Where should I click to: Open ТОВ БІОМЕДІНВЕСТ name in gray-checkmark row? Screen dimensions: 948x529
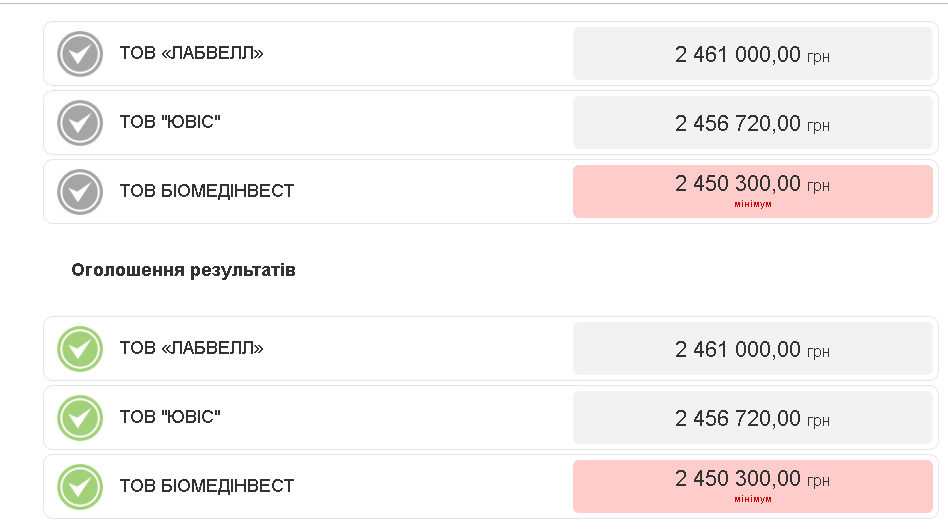pyautogui.click(x=206, y=191)
